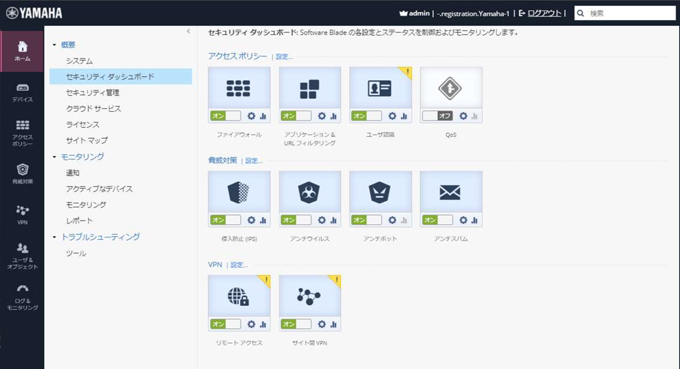Screen dimensions: 680x369
Task: Select サイト マップ menu item
Action: (87, 140)
